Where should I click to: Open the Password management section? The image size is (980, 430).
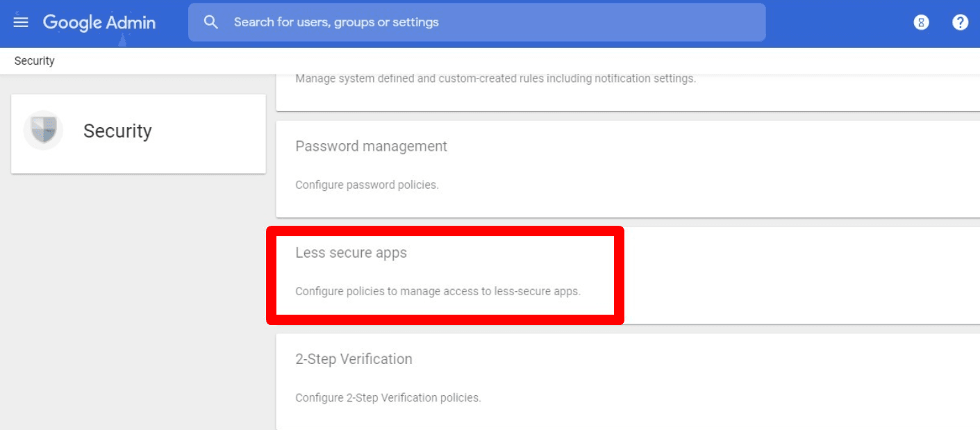coord(371,146)
